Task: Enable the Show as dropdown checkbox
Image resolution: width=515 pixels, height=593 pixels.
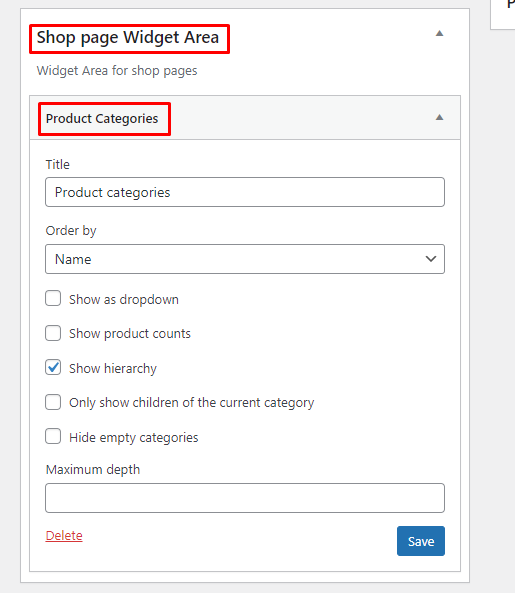Action: point(53,298)
